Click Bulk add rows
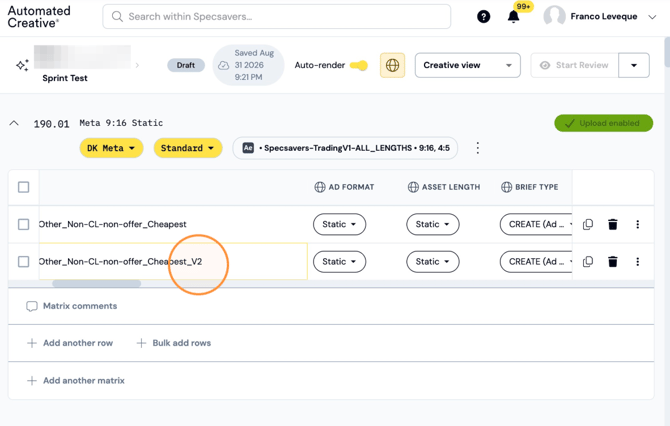 tap(173, 343)
